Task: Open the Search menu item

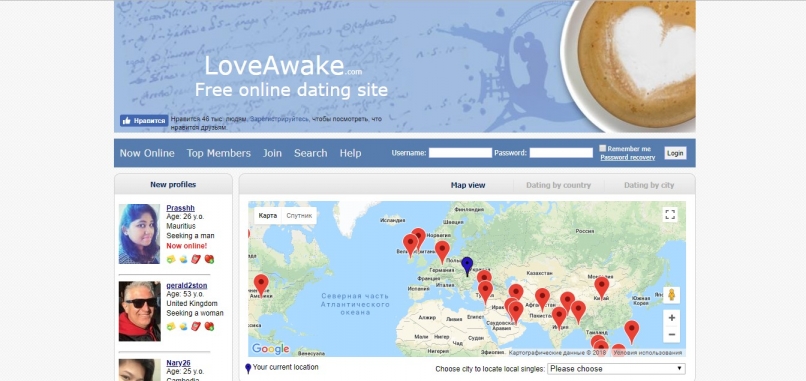Action: 310,153
